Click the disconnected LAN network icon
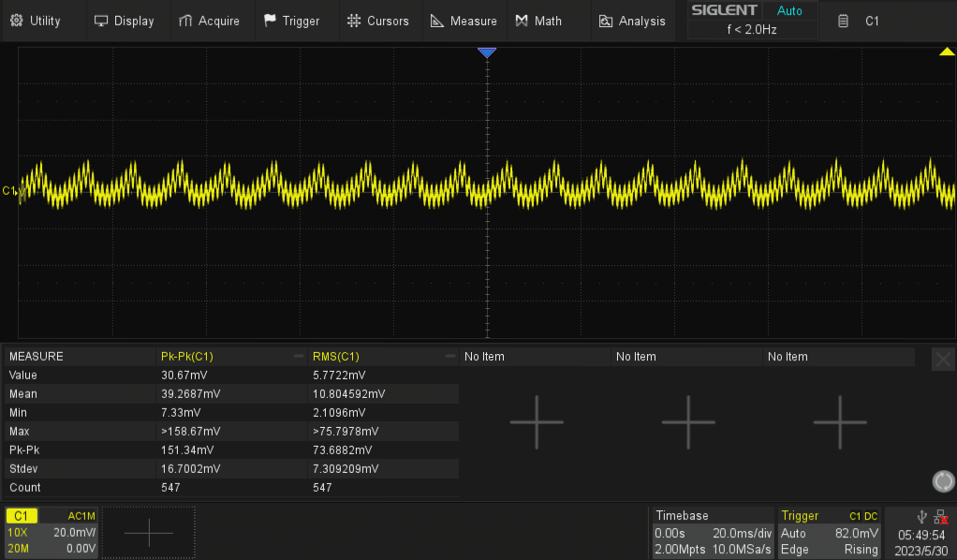This screenshot has width=957, height=560. [x=944, y=516]
